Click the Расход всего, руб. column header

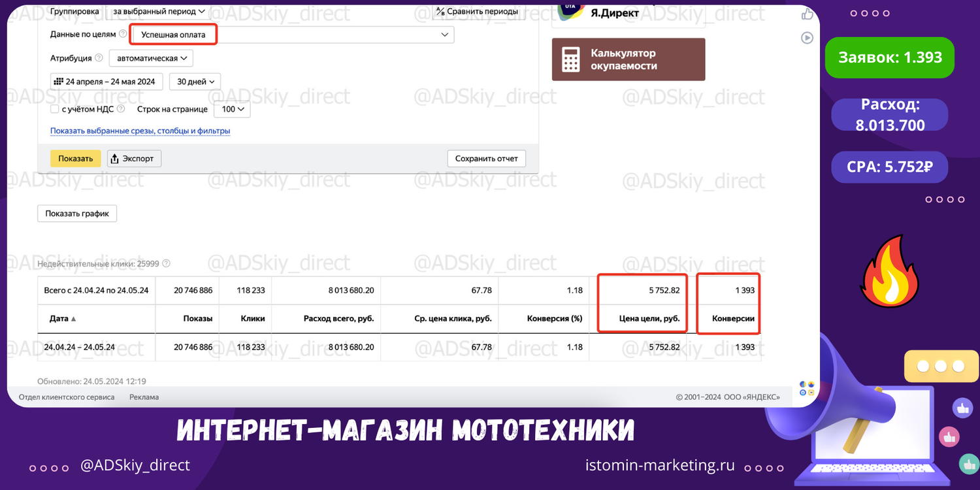point(338,319)
